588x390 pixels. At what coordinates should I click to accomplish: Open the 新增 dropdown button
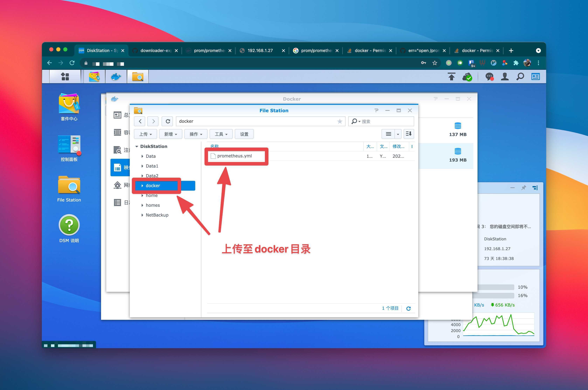point(170,134)
